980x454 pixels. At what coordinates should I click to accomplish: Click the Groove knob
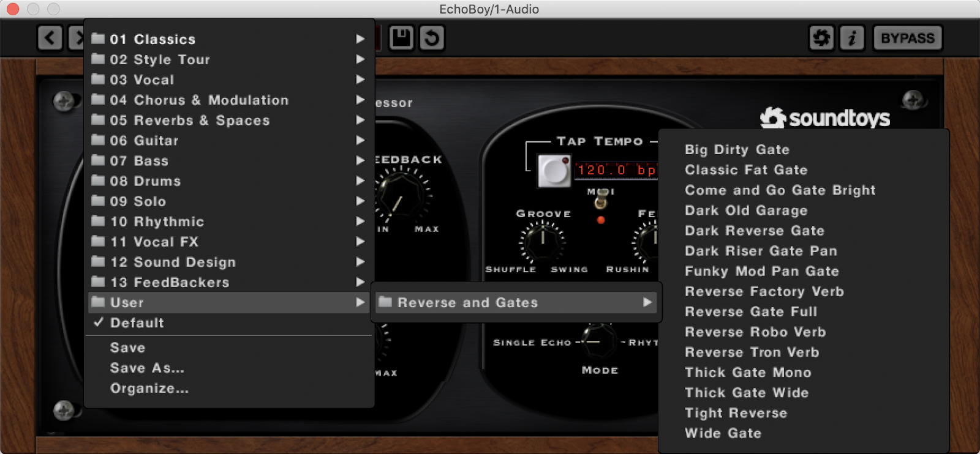[x=543, y=241]
